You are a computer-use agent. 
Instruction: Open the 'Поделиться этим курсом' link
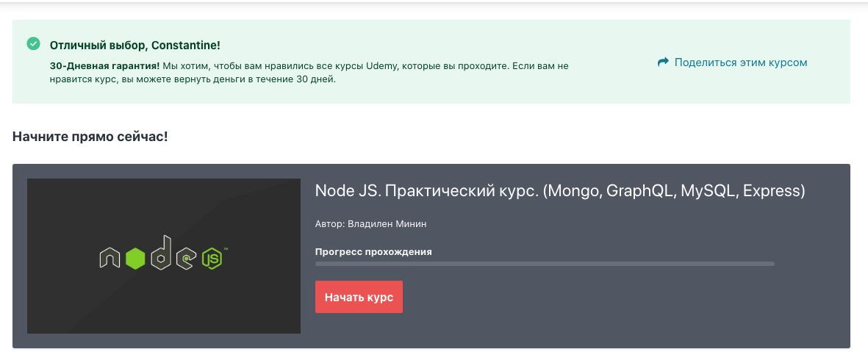[741, 62]
